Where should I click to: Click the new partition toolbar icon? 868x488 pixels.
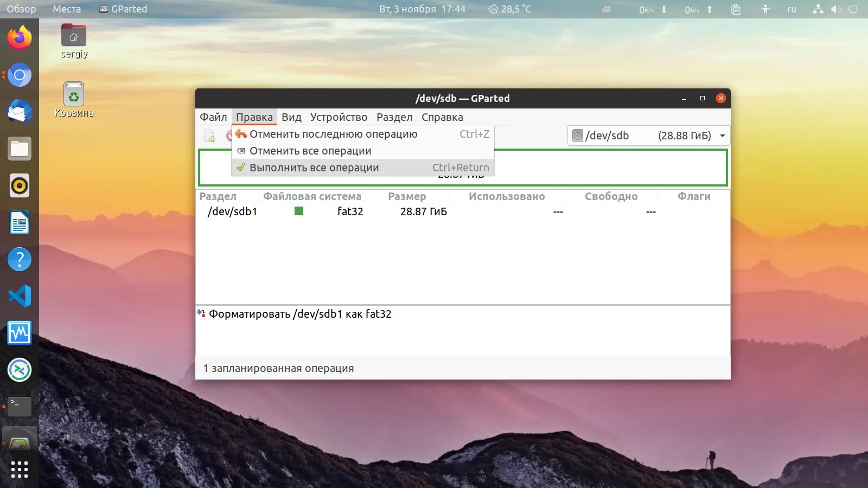pyautogui.click(x=209, y=136)
